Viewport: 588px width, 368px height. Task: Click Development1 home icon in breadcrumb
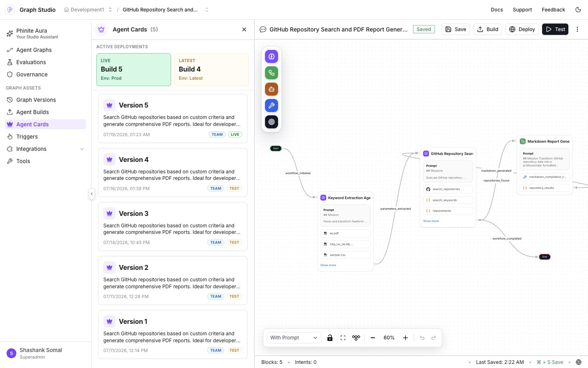tap(67, 10)
